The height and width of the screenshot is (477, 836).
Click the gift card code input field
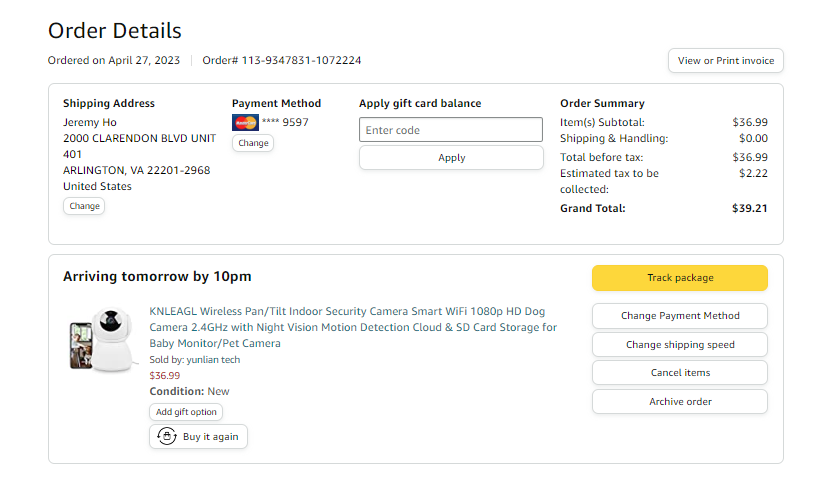(451, 130)
